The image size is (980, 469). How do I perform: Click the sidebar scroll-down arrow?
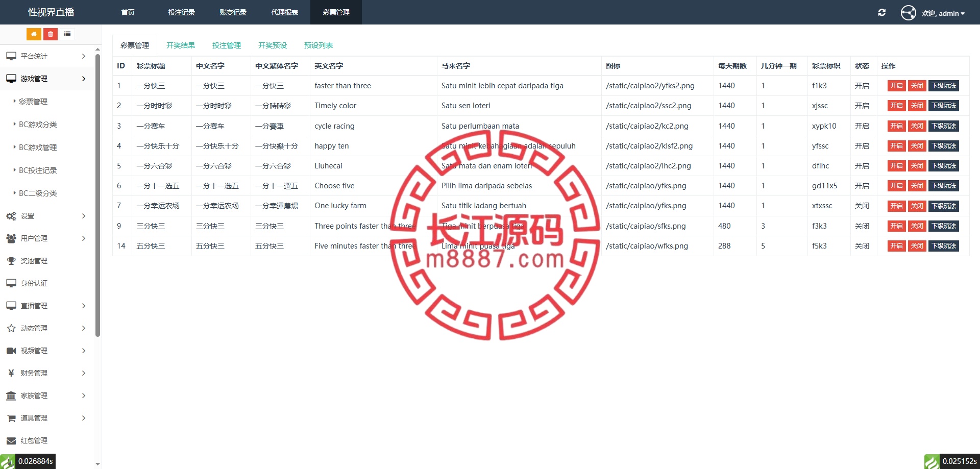coord(97,464)
